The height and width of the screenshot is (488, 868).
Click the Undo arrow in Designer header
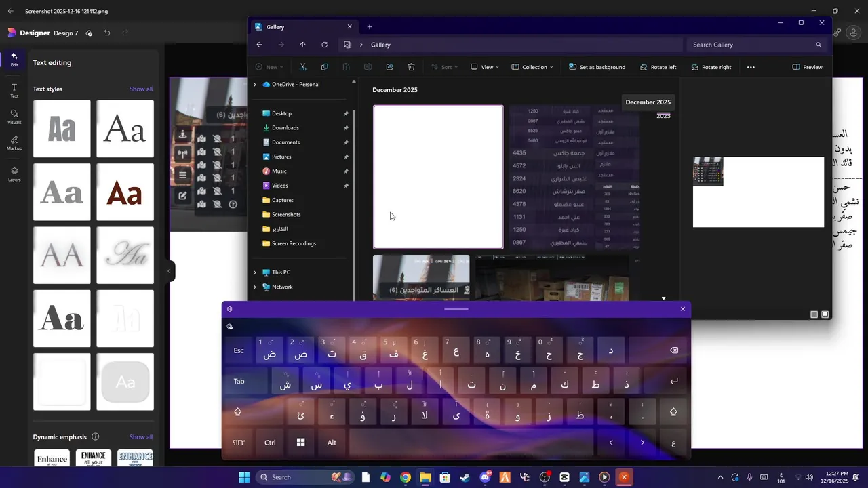pyautogui.click(x=107, y=33)
